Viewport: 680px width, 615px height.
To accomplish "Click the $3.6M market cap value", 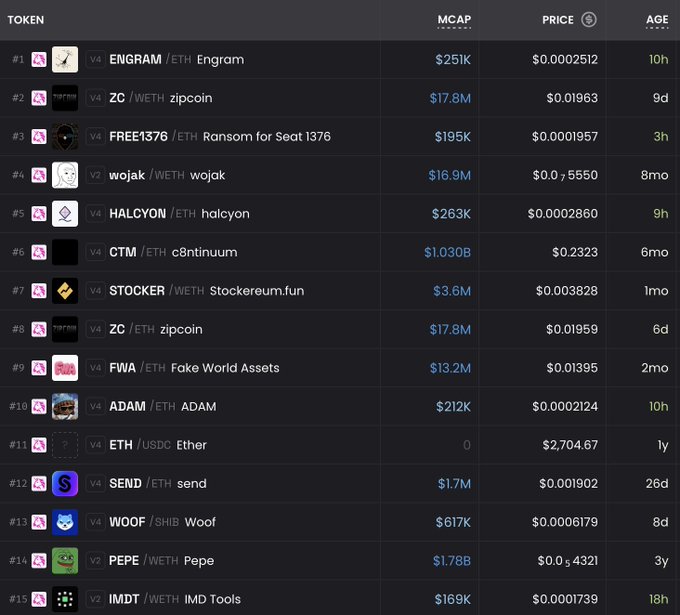I will 452,291.
